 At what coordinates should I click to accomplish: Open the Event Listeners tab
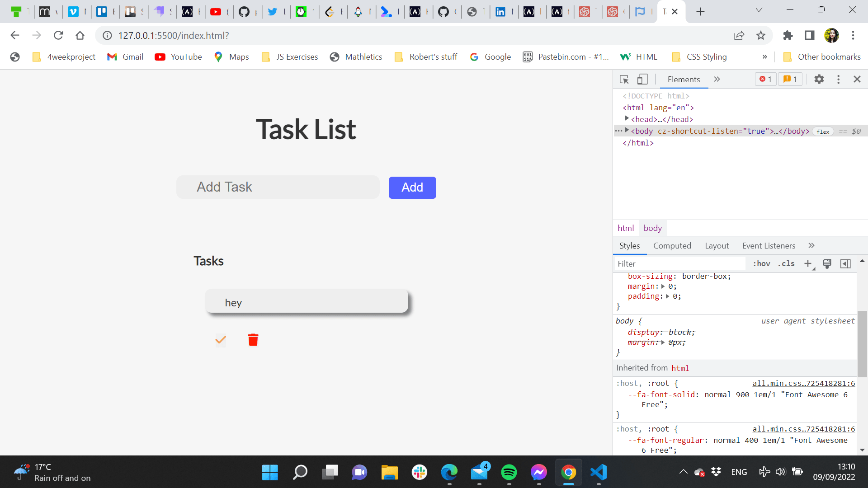pyautogui.click(x=769, y=246)
